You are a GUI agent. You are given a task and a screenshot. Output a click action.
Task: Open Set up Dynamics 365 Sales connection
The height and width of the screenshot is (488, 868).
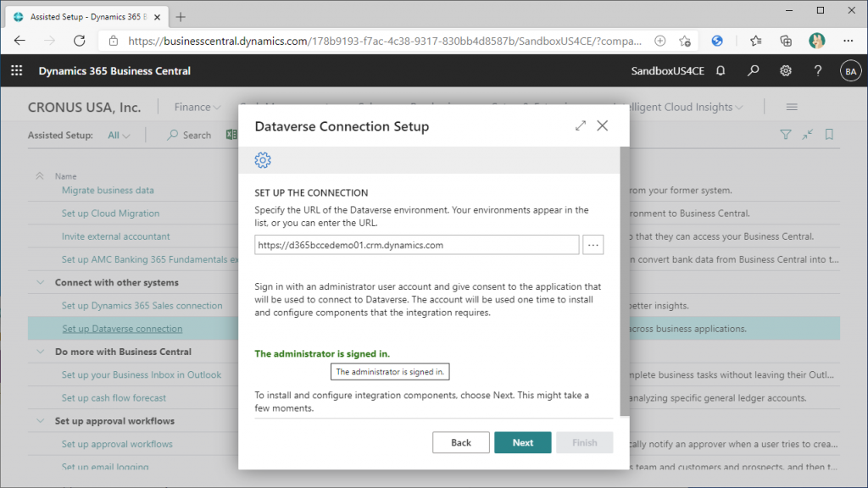(142, 305)
